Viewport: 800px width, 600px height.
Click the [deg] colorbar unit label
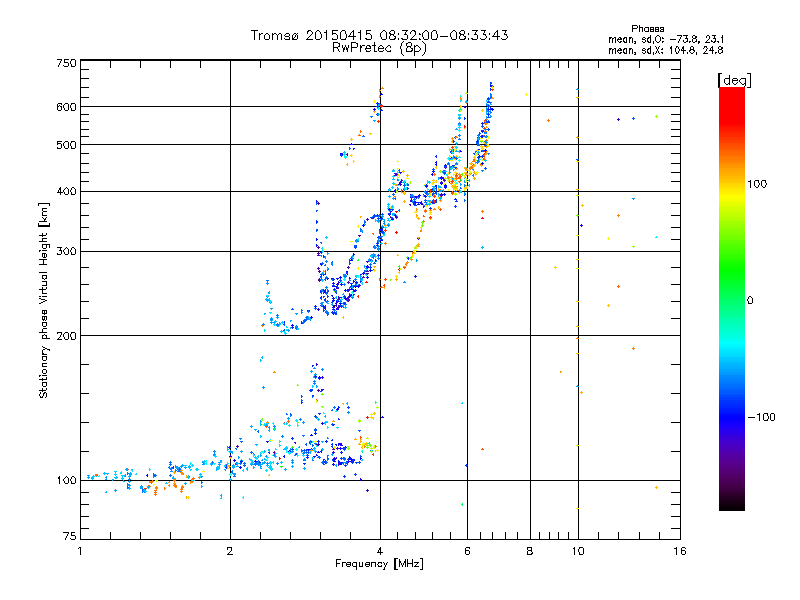(734, 79)
